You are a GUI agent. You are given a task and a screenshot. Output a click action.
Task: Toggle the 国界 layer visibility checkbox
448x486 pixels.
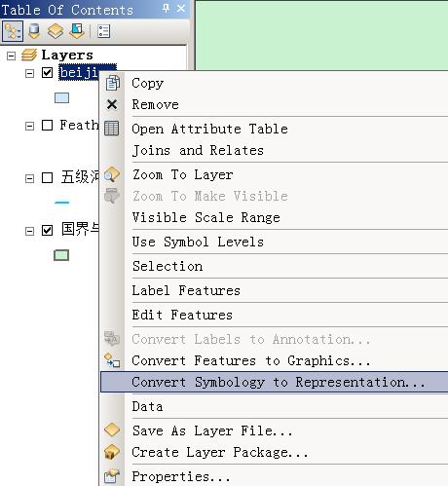coord(47,231)
